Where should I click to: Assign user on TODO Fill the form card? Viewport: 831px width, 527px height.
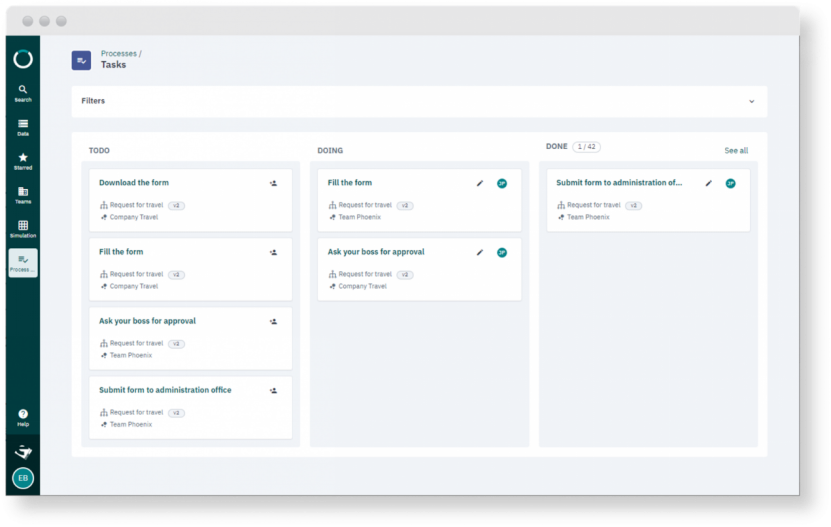[273, 252]
